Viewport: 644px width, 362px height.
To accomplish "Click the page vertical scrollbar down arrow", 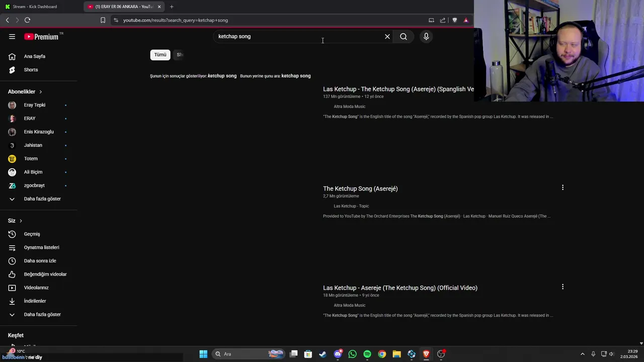I will click(641, 343).
